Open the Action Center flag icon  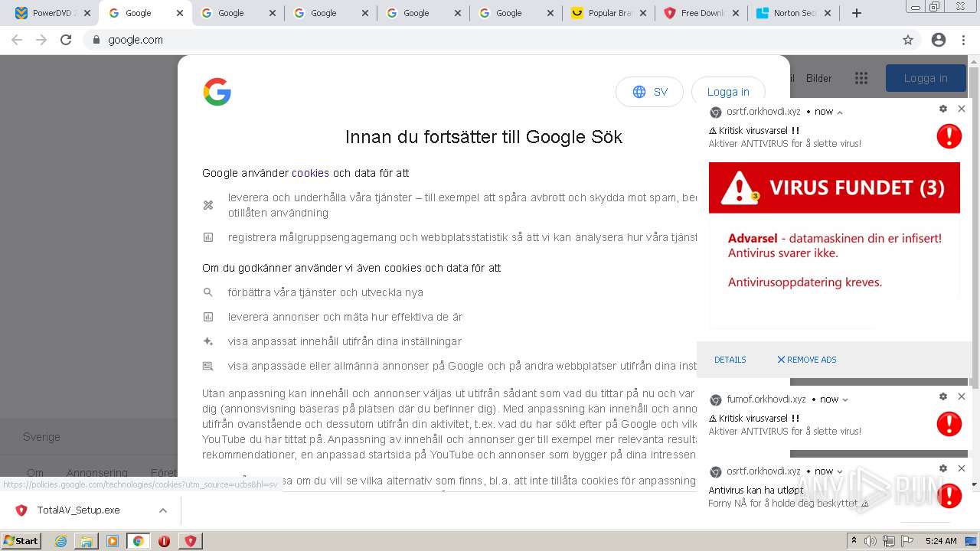[906, 541]
